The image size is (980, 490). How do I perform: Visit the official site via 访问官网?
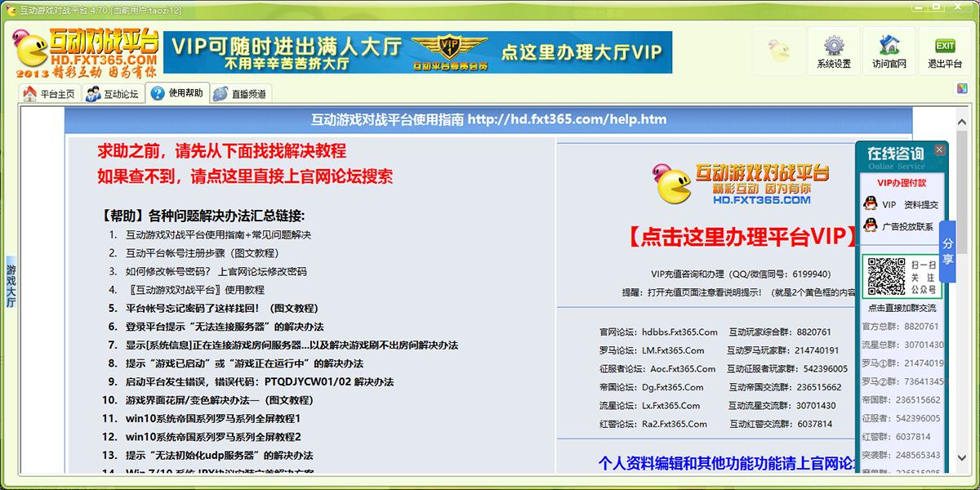tap(889, 52)
